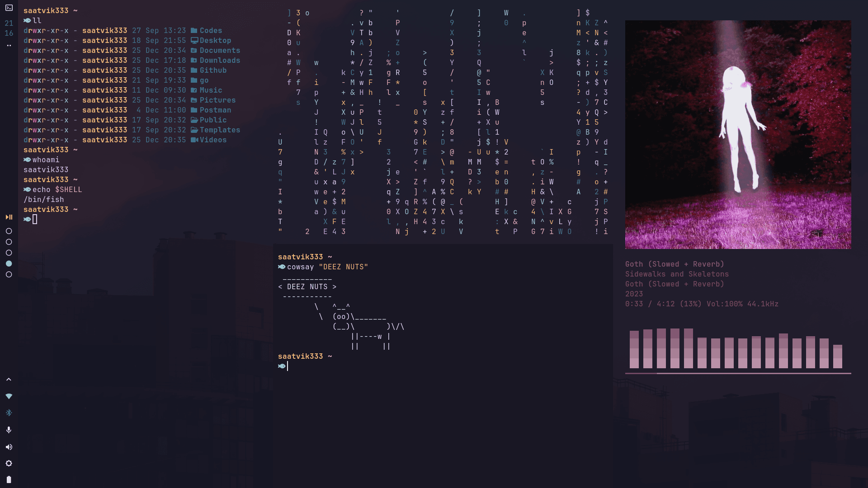The height and width of the screenshot is (488, 868).
Task: Click the clock showing 21 16
Action: (9, 28)
